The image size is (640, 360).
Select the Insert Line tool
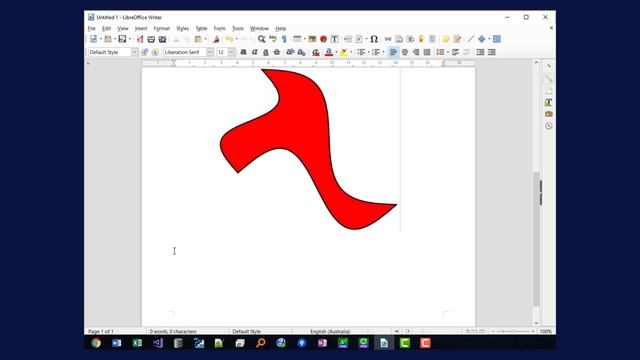(471, 39)
